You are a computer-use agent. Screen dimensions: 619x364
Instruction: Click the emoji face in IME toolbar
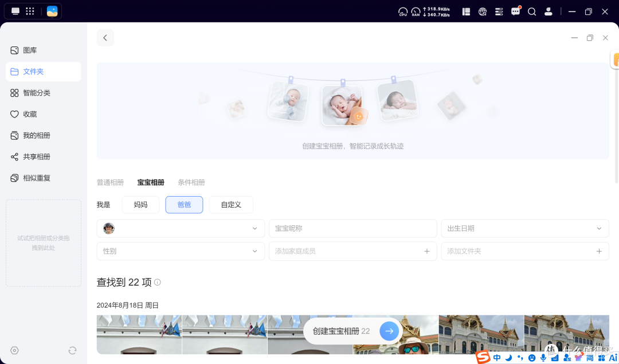532,358
